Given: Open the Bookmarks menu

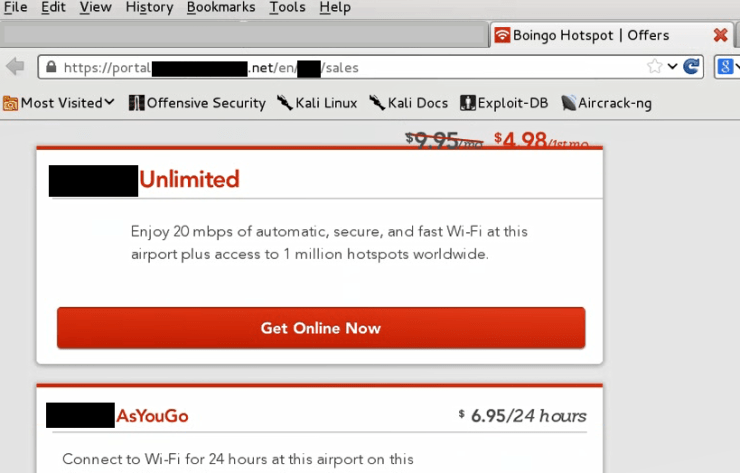Looking at the screenshot, I should coord(221,8).
